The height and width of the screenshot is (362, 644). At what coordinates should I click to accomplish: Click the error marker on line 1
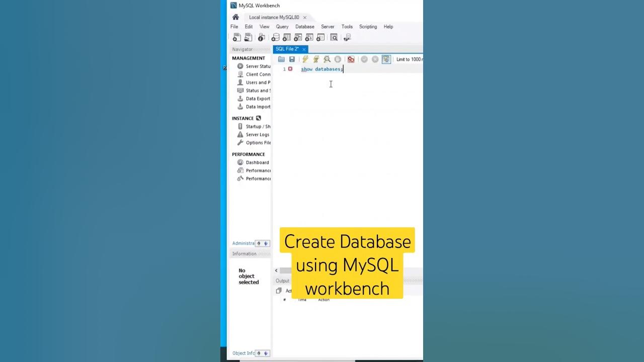pyautogui.click(x=290, y=69)
